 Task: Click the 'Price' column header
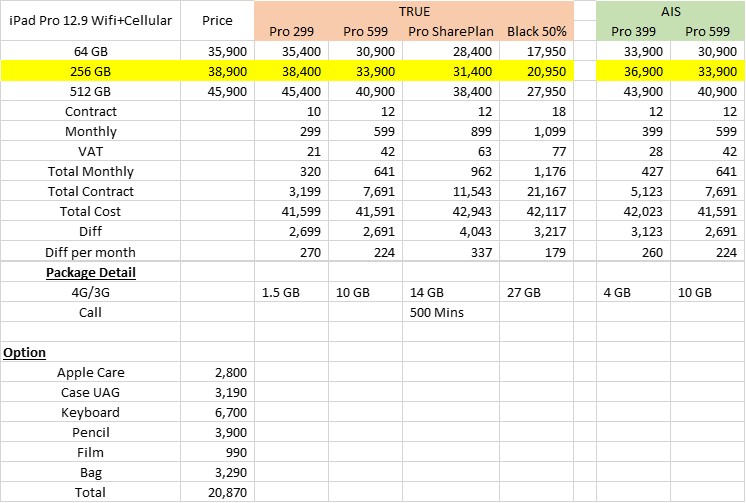[217, 20]
